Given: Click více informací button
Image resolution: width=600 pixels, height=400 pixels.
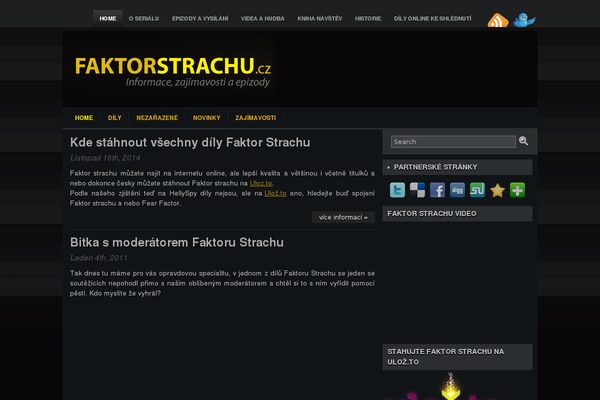Looking at the screenshot, I should point(343,217).
